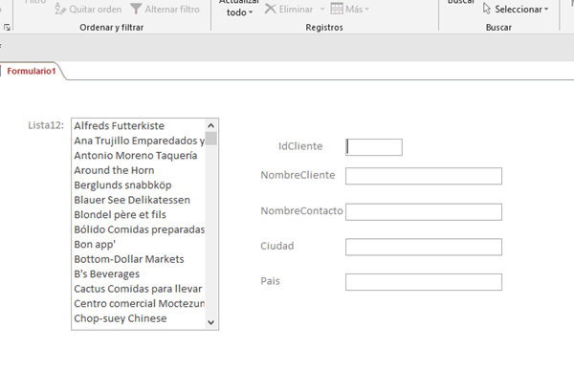Pick Chop-suey Chinese in the list
Screen dimensions: 574x392
coord(120,318)
